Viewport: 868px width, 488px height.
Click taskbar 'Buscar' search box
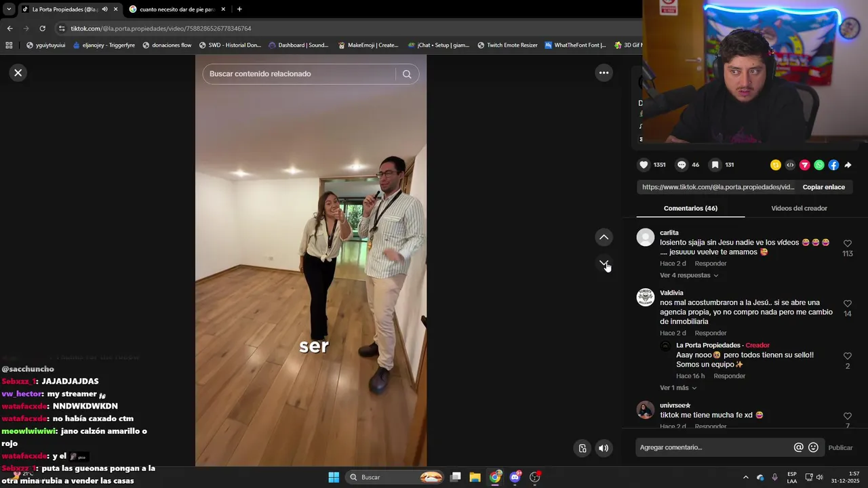tap(395, 477)
